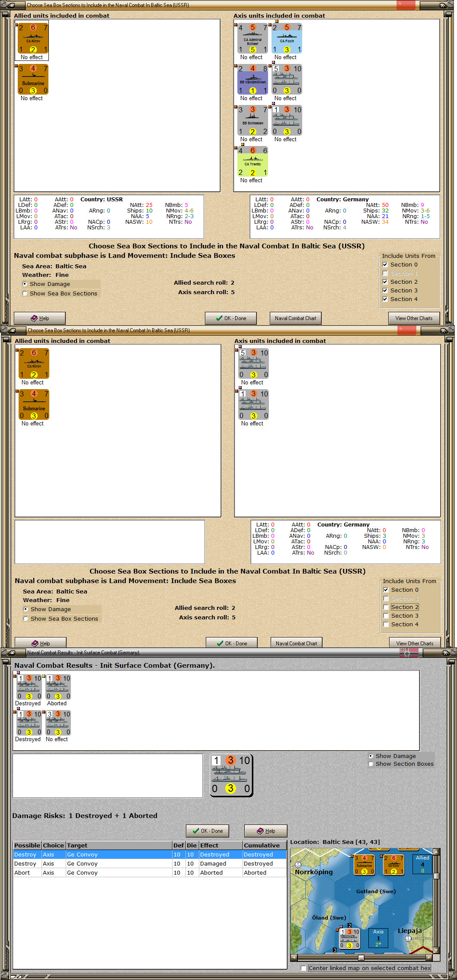Open Naval Combat Chart from middle window
The height and width of the screenshot is (980, 457).
tap(297, 642)
